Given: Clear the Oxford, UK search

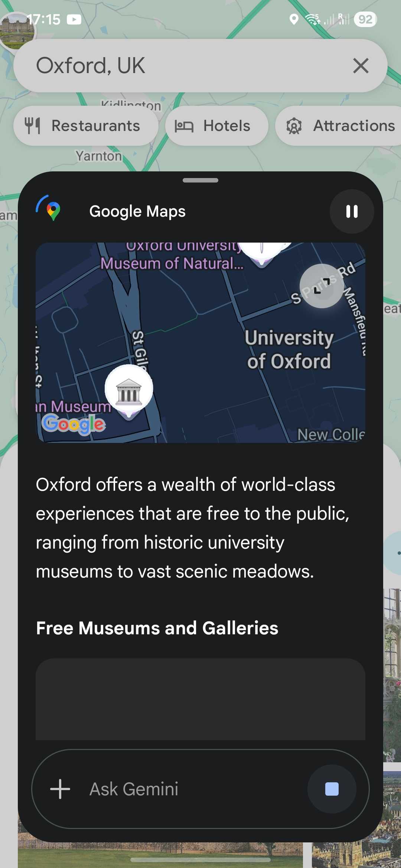Looking at the screenshot, I should 361,66.
